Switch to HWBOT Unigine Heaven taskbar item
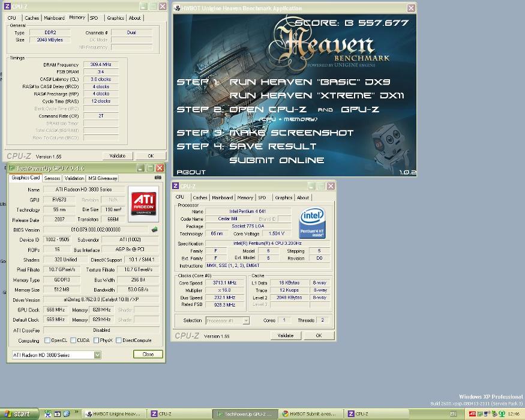Viewport: 525px width, 420px height. click(x=115, y=414)
